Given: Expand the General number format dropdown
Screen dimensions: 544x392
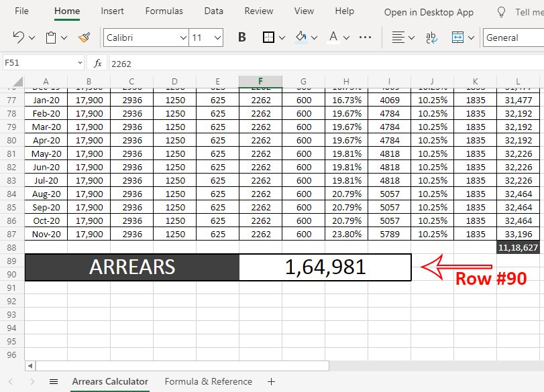Looking at the screenshot, I should click(513, 38).
